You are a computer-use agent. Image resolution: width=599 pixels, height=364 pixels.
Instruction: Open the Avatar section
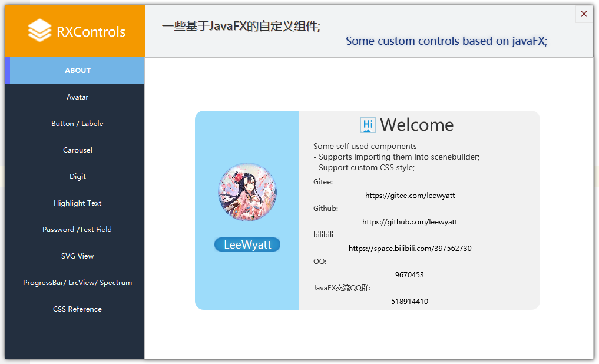point(77,97)
